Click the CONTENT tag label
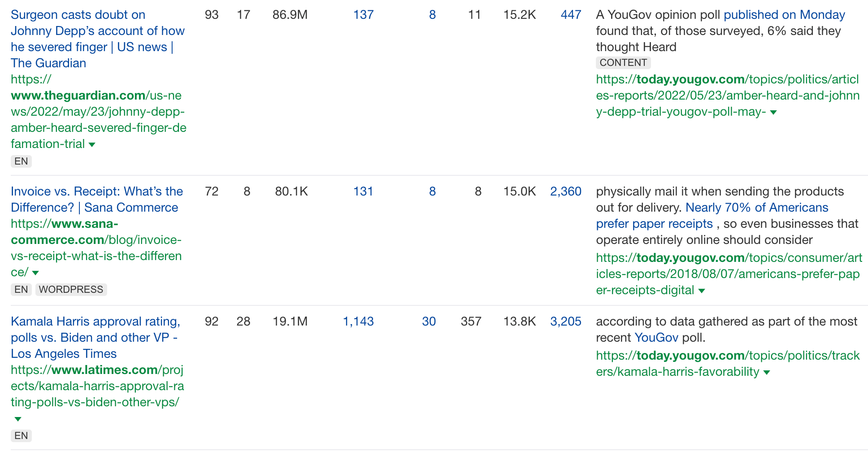Image resolution: width=868 pixels, height=452 pixels. [623, 63]
